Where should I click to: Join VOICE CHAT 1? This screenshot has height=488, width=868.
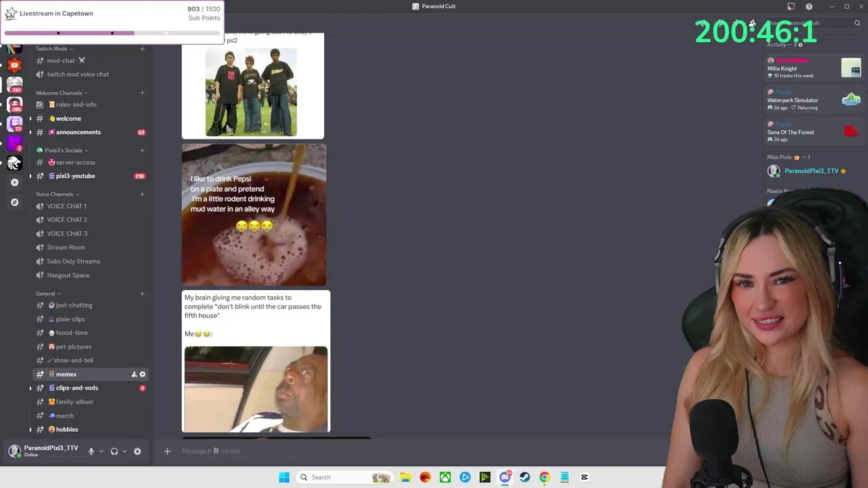pos(90,206)
